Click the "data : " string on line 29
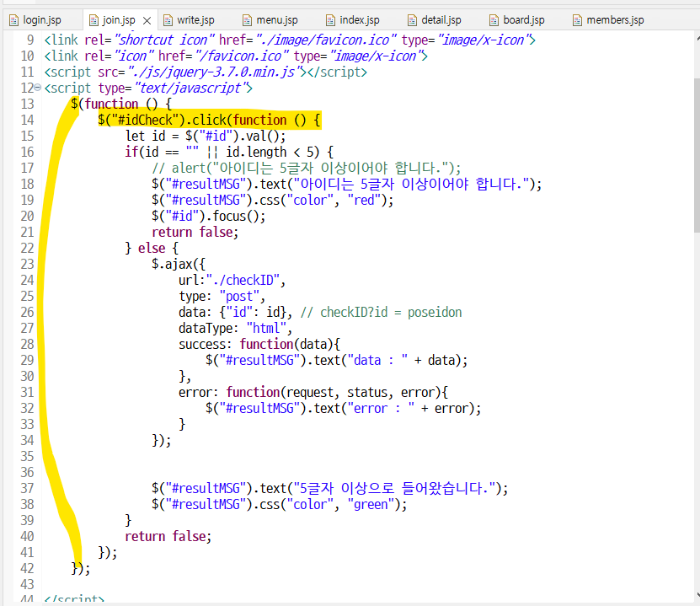This screenshot has width=700, height=606. (377, 361)
